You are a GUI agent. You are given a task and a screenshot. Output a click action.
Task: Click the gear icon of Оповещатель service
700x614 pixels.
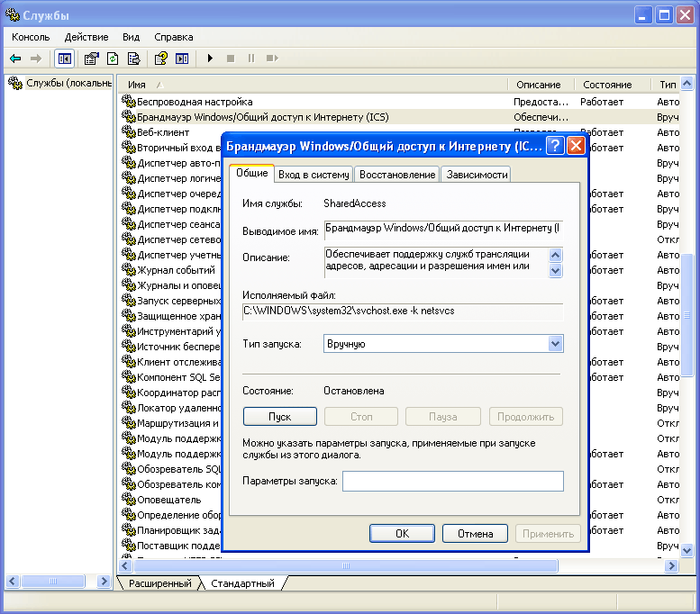tap(128, 500)
